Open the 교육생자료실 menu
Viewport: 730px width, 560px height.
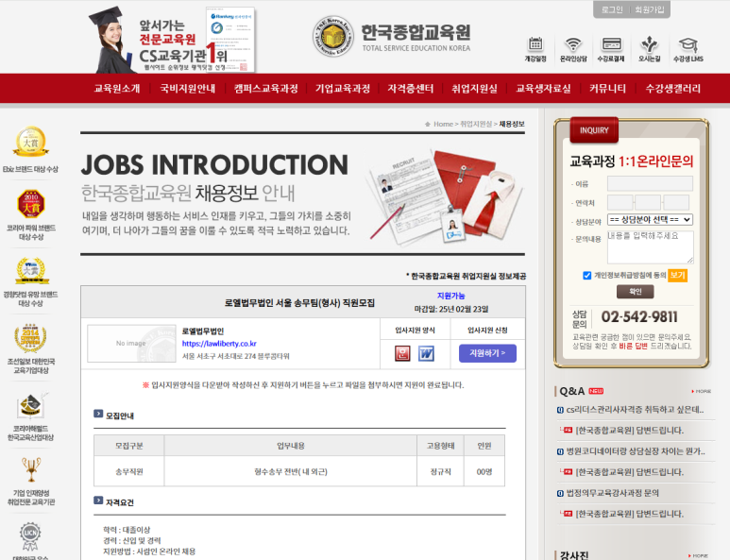(x=543, y=89)
